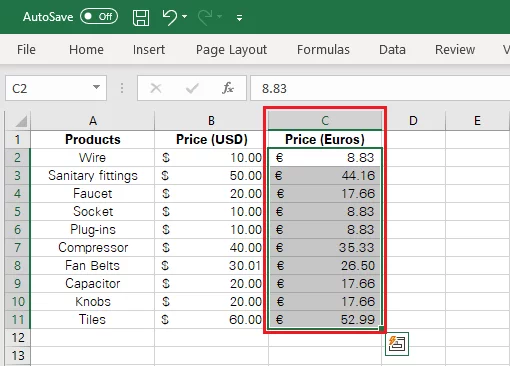The image size is (510, 366).
Task: Open the File tab
Action: coord(26,50)
